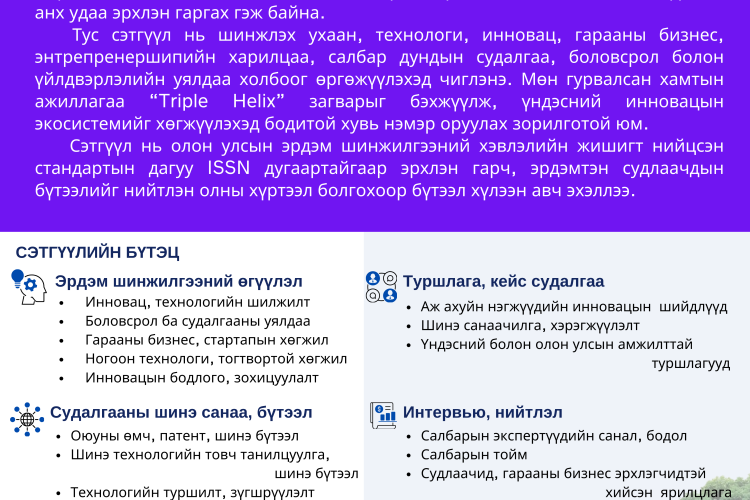Select heading Эрдэм шинжилгээний өгүүлэл

pos(178,281)
